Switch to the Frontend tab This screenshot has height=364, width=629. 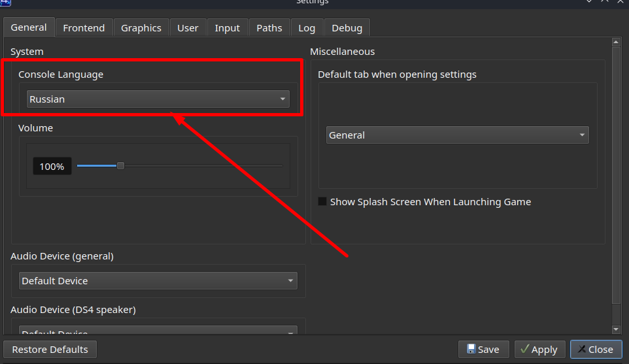pyautogui.click(x=84, y=27)
